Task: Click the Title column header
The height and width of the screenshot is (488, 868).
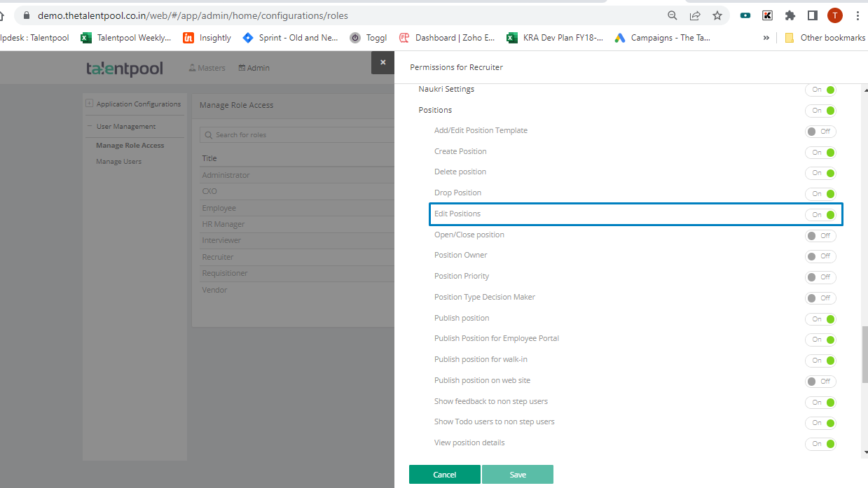Action: (209, 158)
